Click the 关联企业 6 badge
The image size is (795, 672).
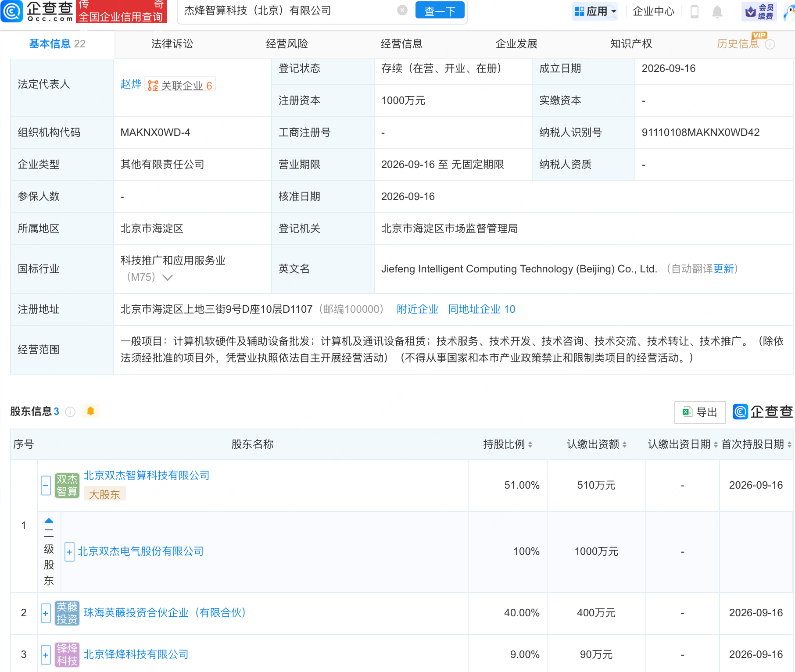(x=180, y=85)
